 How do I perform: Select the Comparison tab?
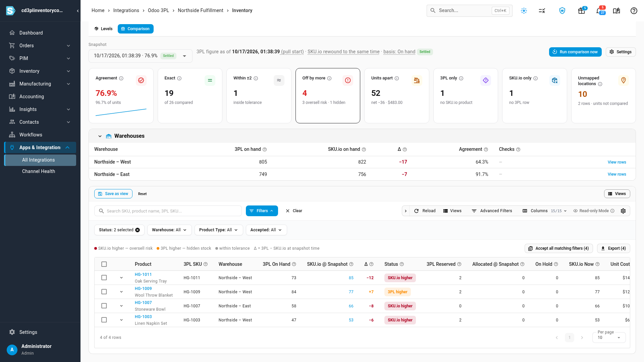point(136,29)
